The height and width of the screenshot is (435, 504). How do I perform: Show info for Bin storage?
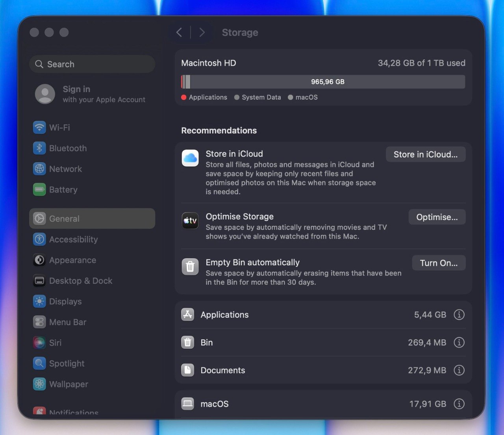[x=459, y=342]
